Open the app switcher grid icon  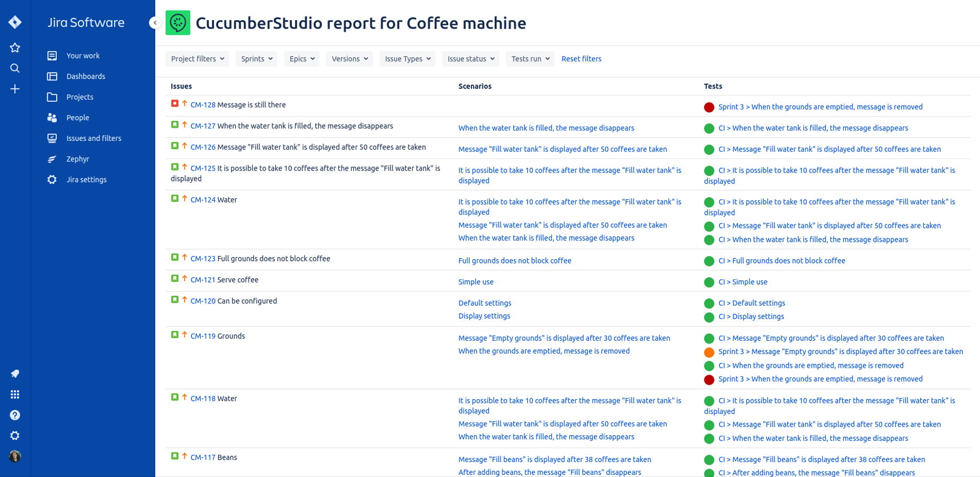pos(15,394)
